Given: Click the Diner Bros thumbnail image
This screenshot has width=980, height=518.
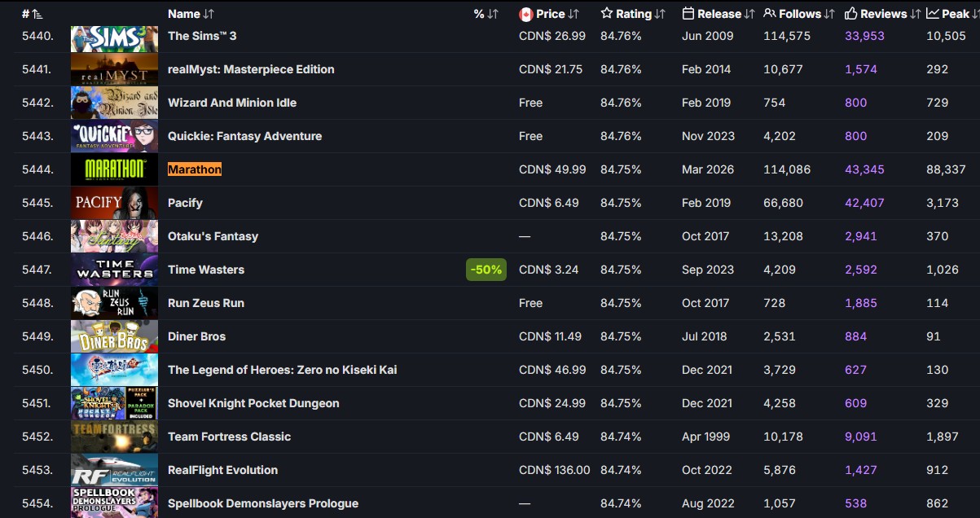Looking at the screenshot, I should (114, 336).
